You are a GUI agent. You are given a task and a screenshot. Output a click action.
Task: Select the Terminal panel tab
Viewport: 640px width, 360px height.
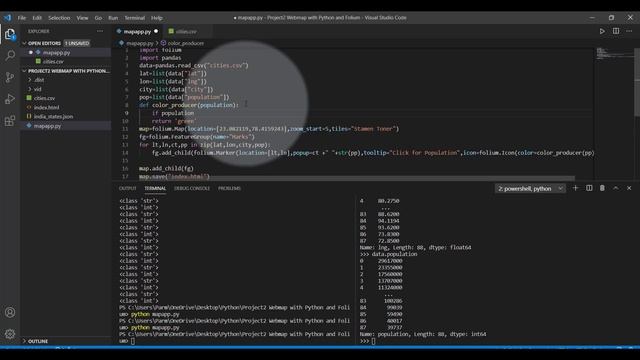coord(155,188)
